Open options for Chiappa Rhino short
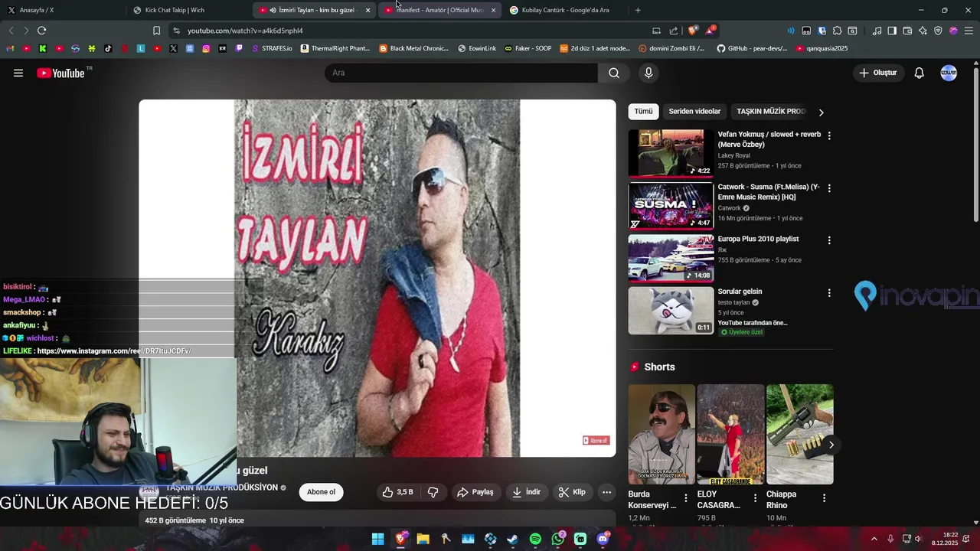Screen dimensions: 980x551 (x=824, y=498)
